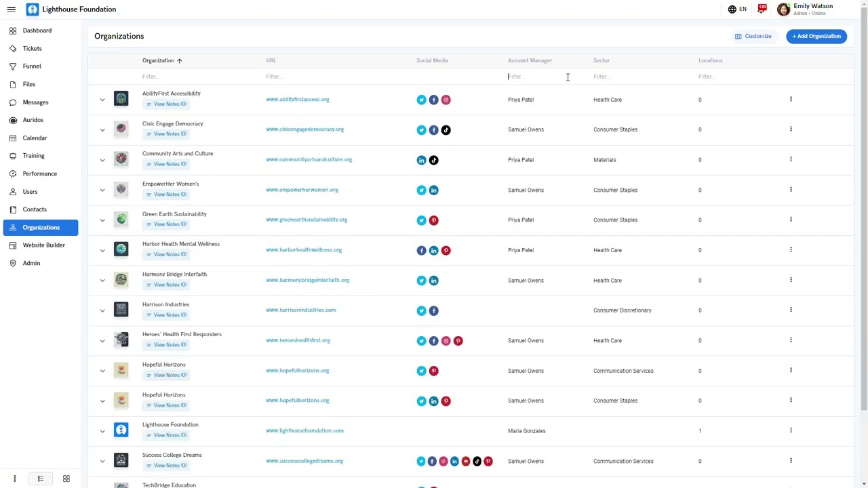Open AbilityFirst Accessibility Instagram icon
Screen dimensions: 868x488
[x=446, y=100]
